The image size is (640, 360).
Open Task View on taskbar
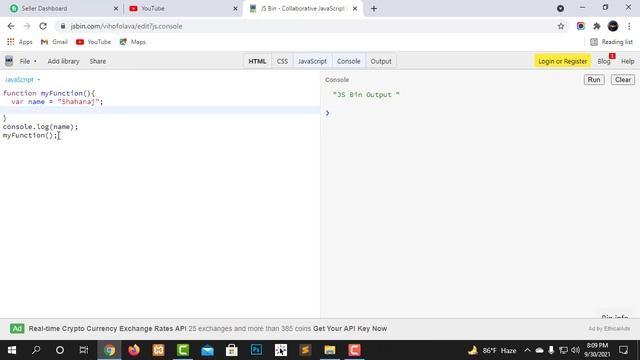[84, 350]
